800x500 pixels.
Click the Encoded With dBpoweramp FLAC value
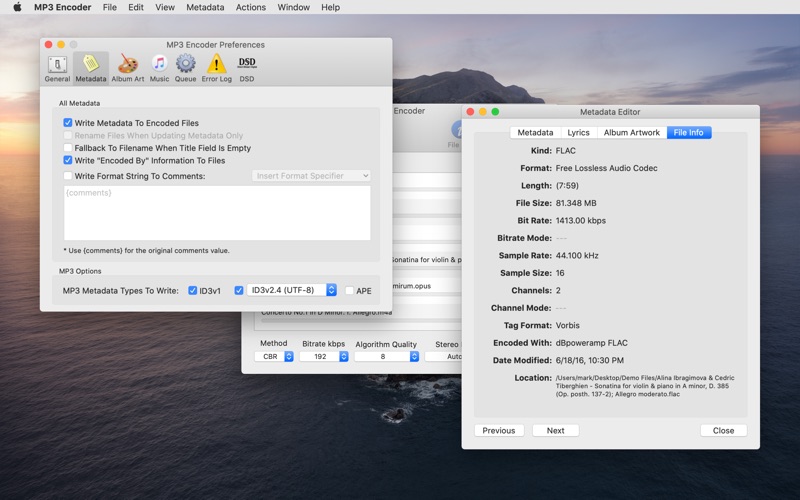tap(592, 343)
